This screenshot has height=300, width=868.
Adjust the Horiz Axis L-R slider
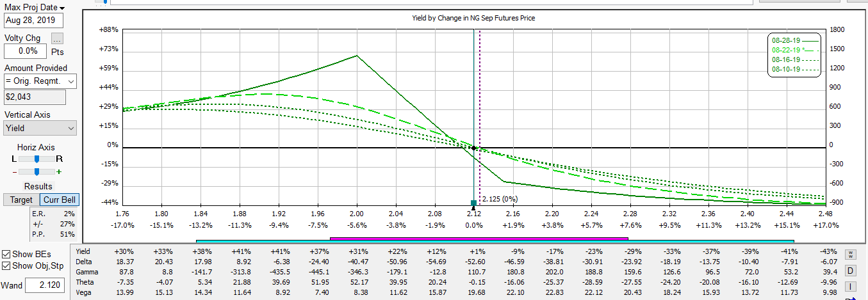tap(37, 158)
